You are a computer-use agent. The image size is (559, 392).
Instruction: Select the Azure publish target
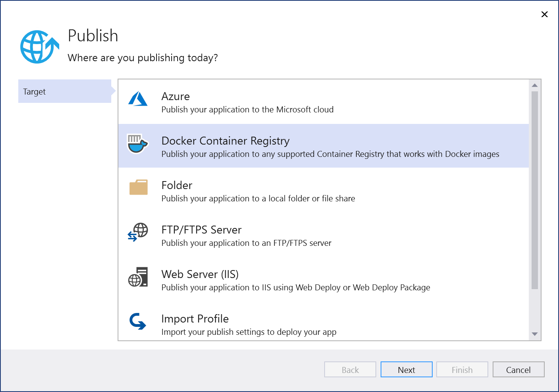[x=278, y=101]
